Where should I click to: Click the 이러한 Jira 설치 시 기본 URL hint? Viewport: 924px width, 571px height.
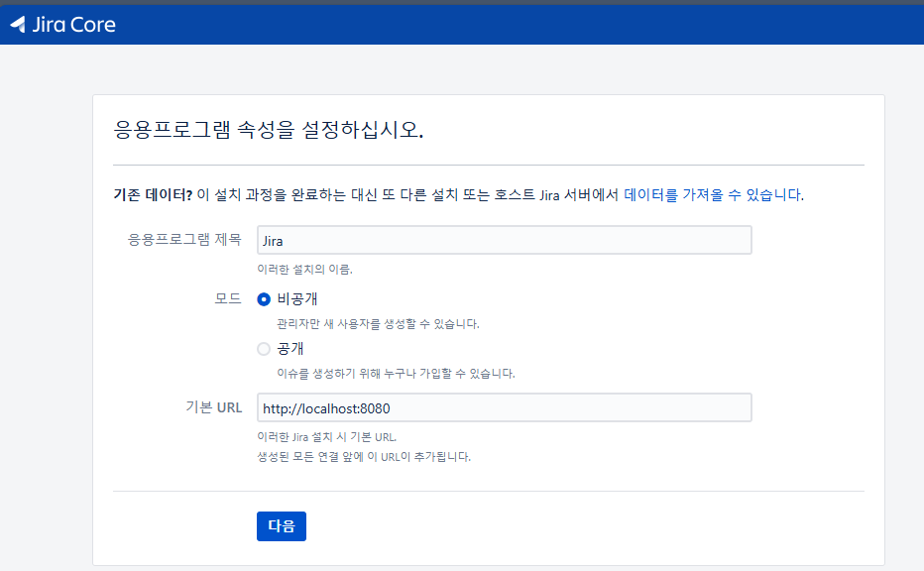point(326,437)
